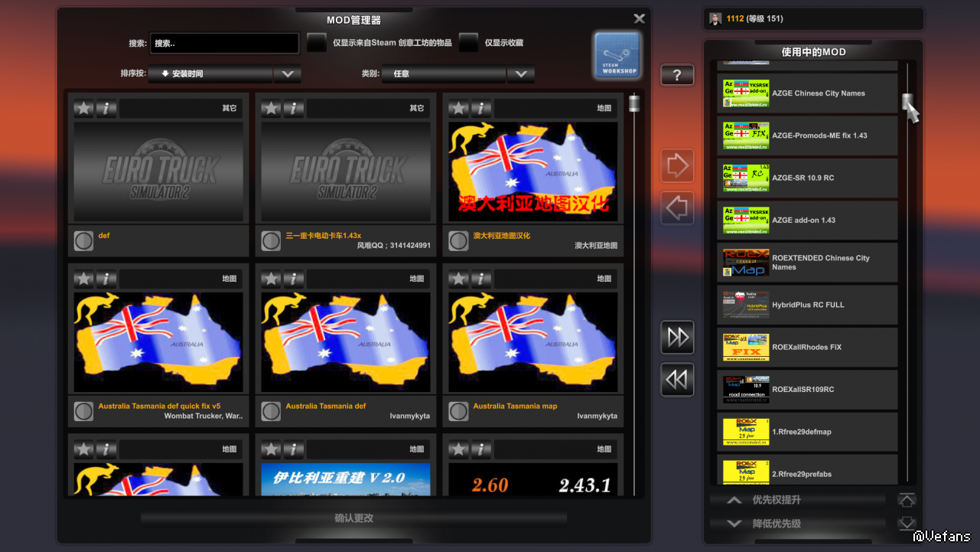Toggle circle for Ivanmykyta 'Australia Tasmania def'
This screenshot has width=980, height=552.
(271, 412)
